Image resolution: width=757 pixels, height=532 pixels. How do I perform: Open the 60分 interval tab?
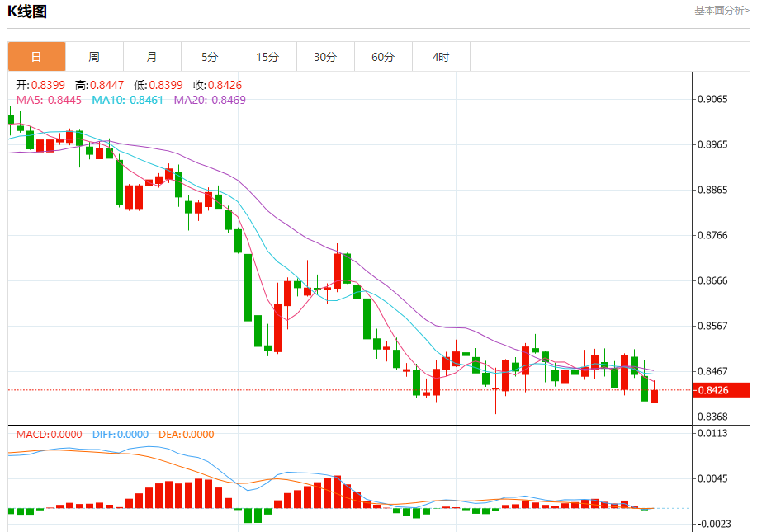tap(383, 57)
